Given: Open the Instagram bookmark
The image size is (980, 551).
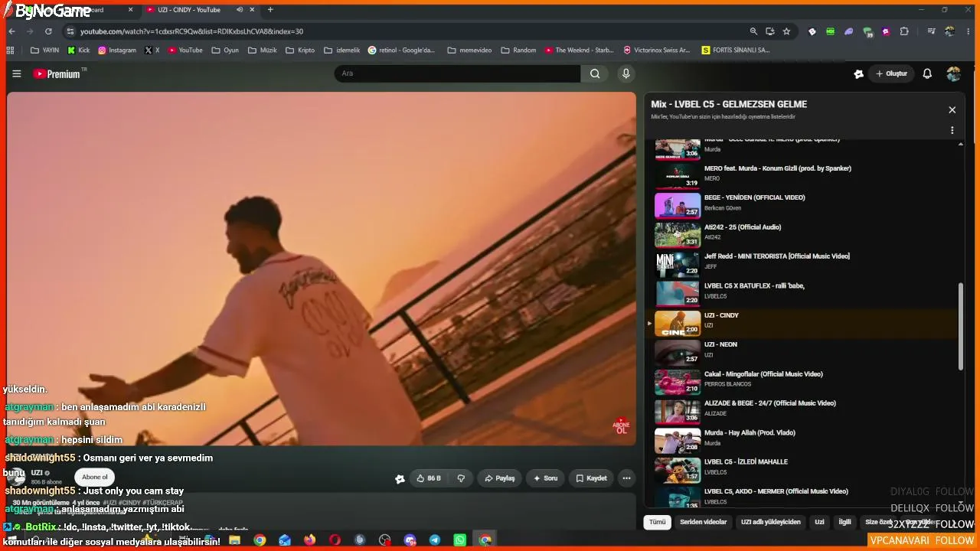Looking at the screenshot, I should click(117, 51).
